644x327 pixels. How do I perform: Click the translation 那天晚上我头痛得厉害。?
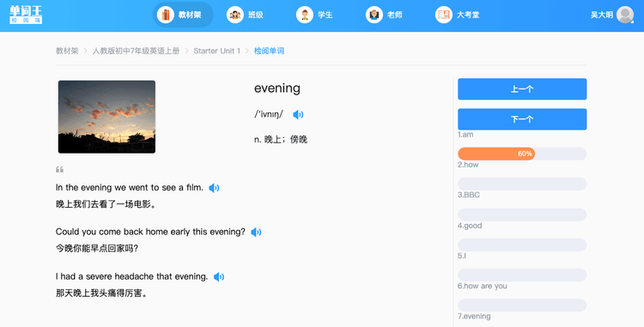(x=101, y=293)
